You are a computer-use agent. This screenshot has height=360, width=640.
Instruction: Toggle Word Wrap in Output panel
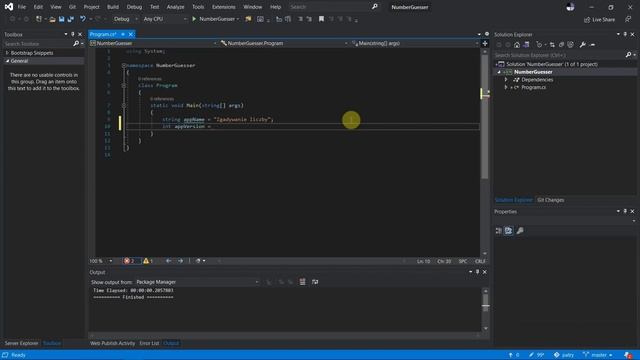(315, 282)
